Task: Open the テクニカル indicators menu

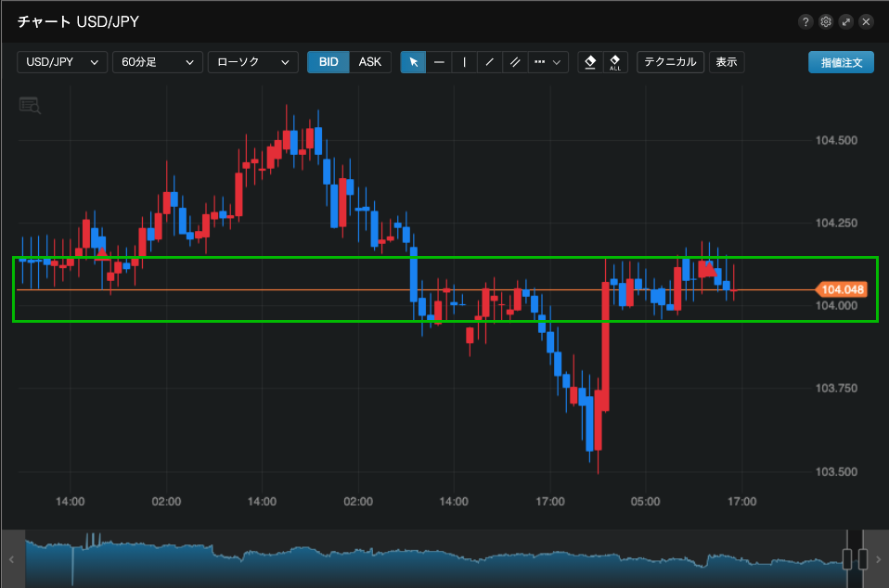Action: tap(670, 62)
